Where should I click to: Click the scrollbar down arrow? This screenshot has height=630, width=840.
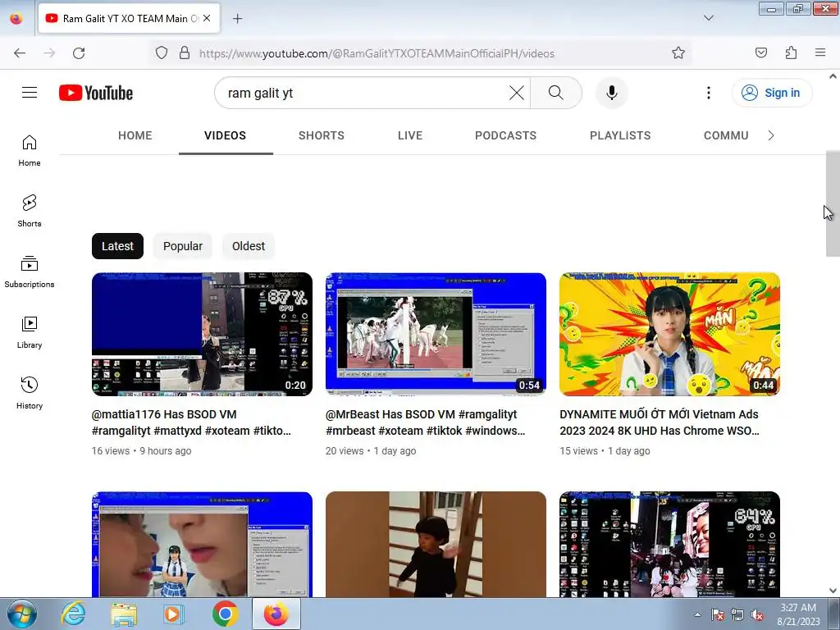[833, 591]
